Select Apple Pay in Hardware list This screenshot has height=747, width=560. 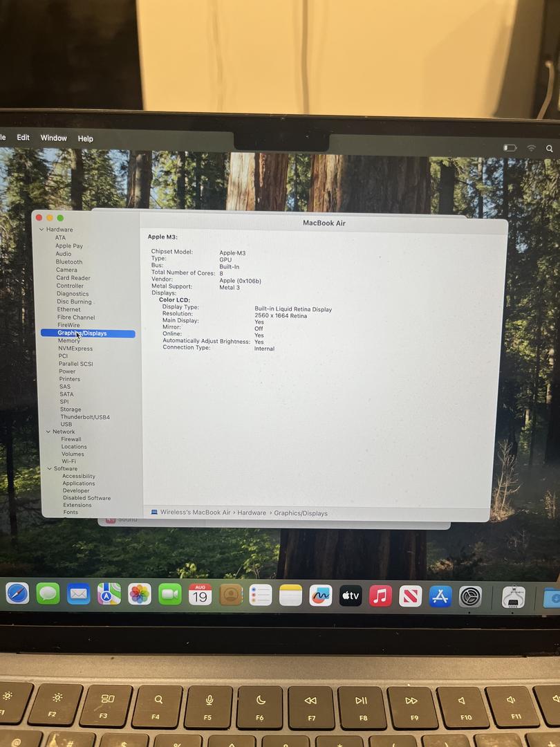(x=69, y=246)
